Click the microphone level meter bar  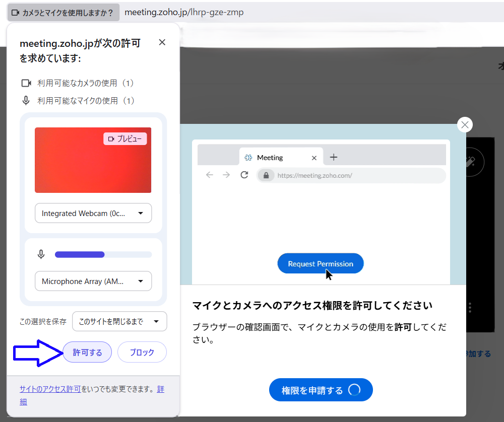103,255
